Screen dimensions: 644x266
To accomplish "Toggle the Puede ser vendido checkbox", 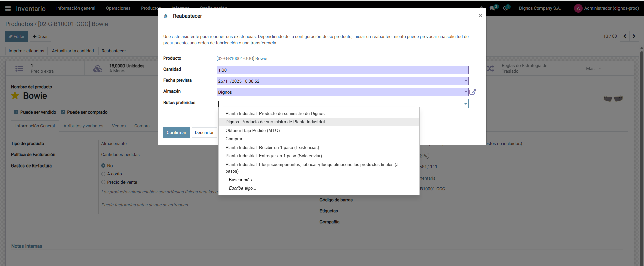I will 16,112.
